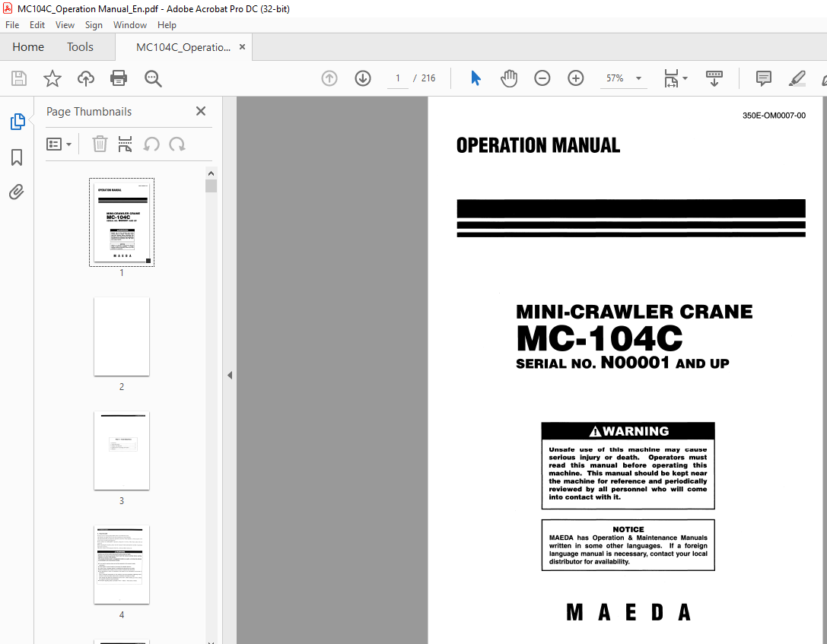The width and height of the screenshot is (827, 644).
Task: Open the find text magnifier tool
Action: click(x=153, y=78)
